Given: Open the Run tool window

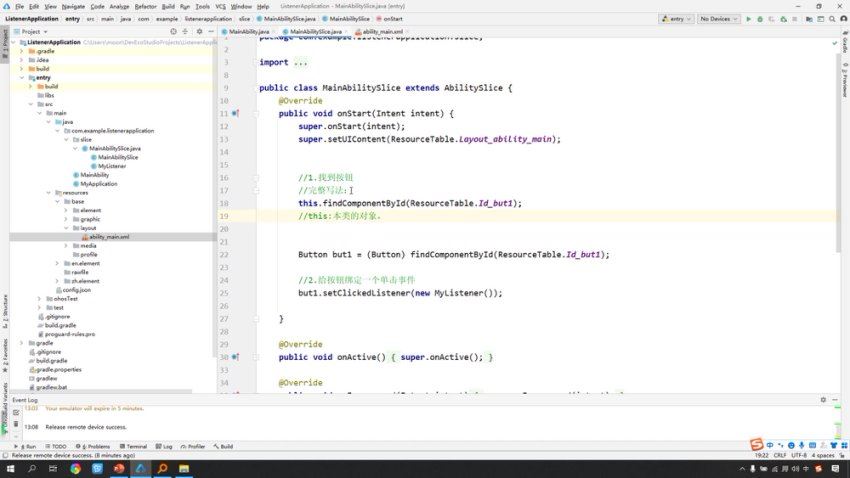Looking at the screenshot, I should [25, 447].
